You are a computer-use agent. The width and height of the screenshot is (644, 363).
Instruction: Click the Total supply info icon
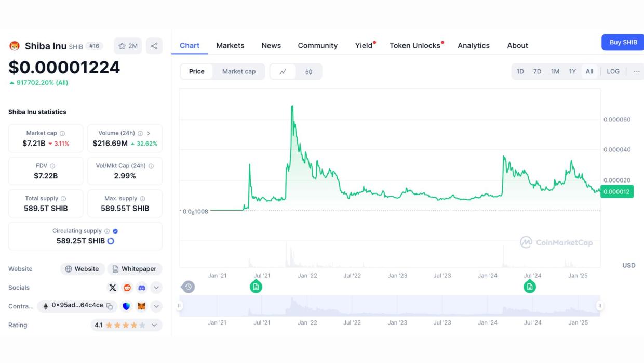pos(63,199)
